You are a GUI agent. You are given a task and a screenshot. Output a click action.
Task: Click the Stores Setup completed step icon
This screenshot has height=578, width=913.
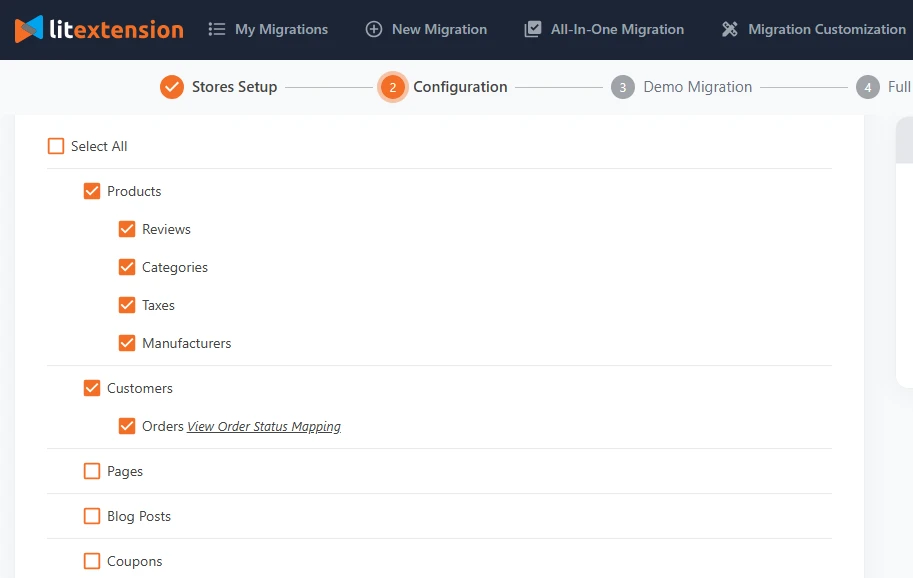coord(172,87)
